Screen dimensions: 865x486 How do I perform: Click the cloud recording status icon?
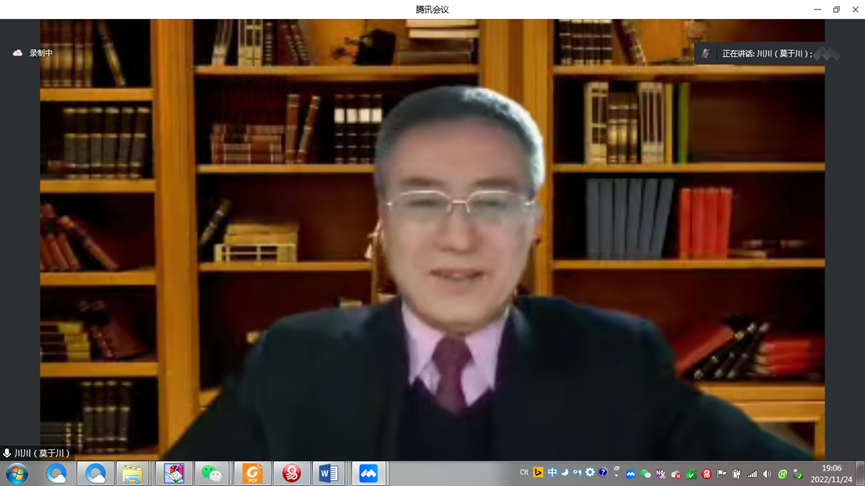tap(17, 53)
